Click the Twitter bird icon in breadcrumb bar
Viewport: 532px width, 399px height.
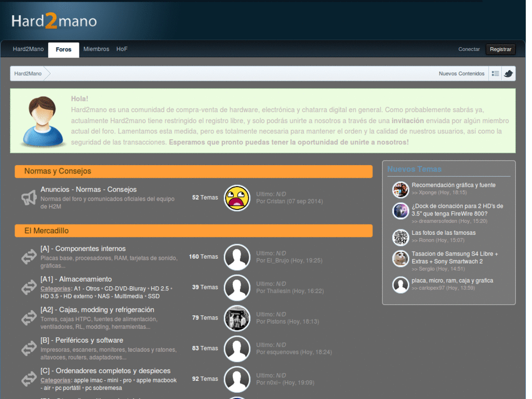click(x=508, y=74)
